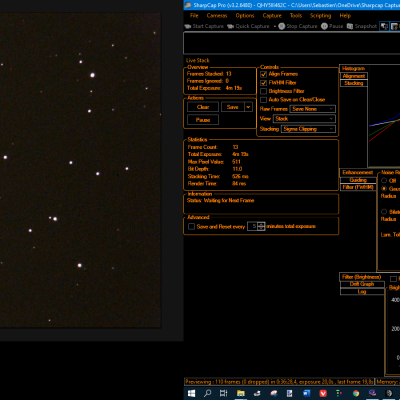
Task: Open the Help menu
Action: coord(345,16)
